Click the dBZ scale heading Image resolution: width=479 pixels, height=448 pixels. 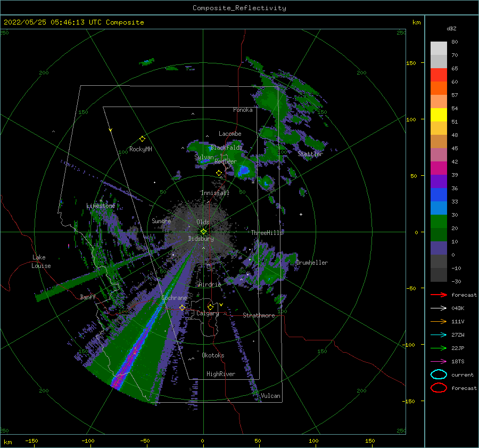tap(451, 28)
